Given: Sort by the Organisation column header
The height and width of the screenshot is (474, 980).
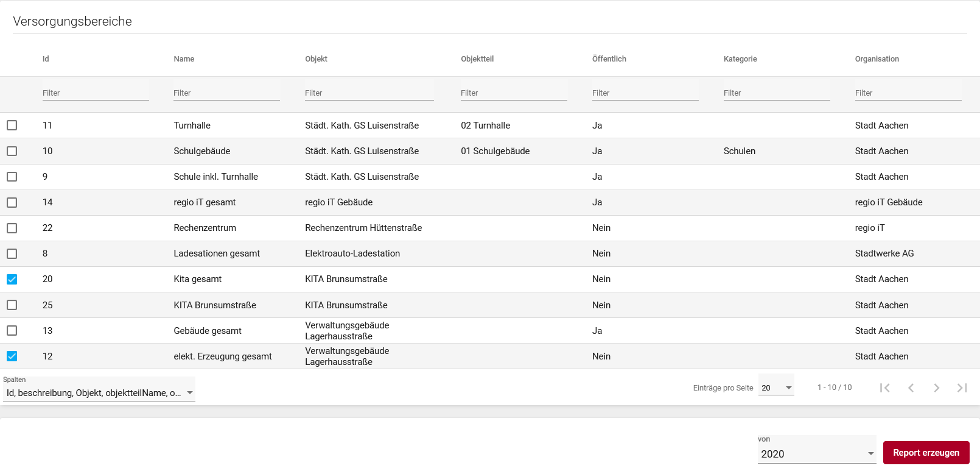Looking at the screenshot, I should coord(877,59).
